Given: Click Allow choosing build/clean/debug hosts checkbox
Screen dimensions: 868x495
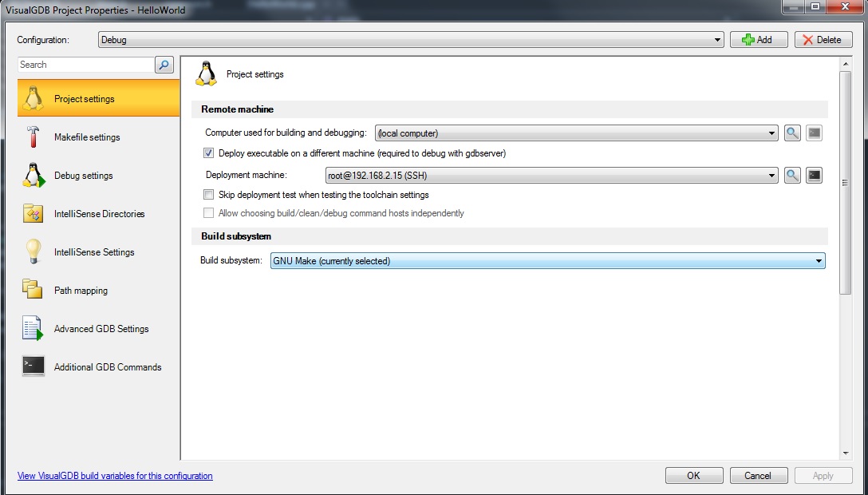Looking at the screenshot, I should (x=209, y=212).
